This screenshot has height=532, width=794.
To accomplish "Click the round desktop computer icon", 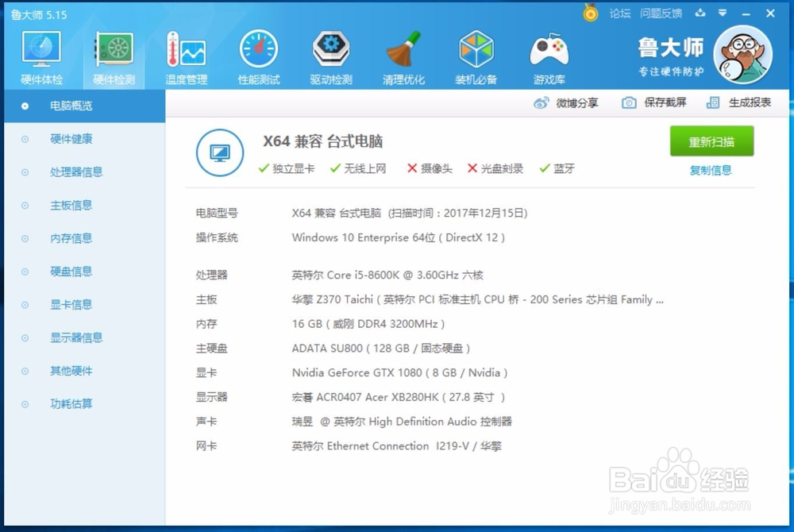I will [220, 152].
